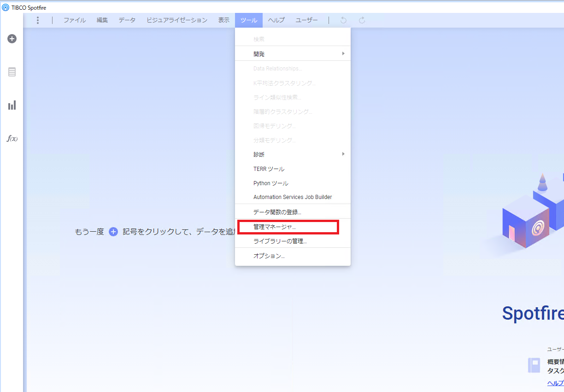Close the ツール menu by clicking it
This screenshot has width=564, height=392.
click(249, 20)
